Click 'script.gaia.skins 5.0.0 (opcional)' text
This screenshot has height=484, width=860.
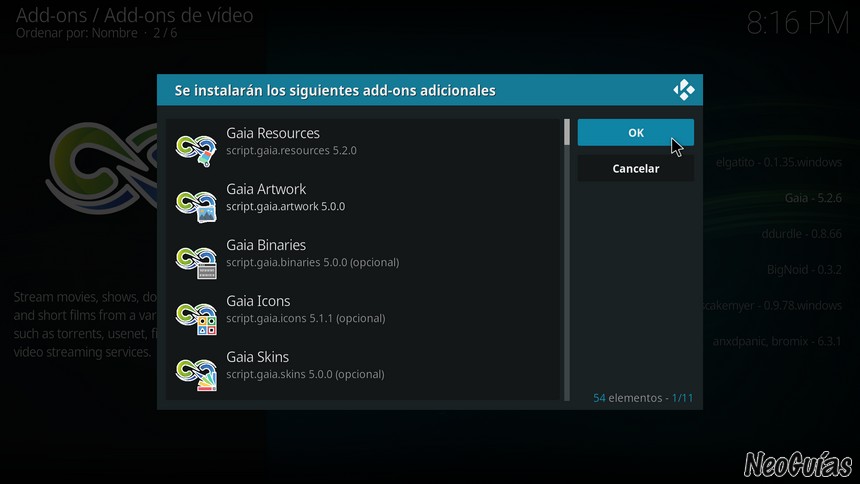(305, 374)
